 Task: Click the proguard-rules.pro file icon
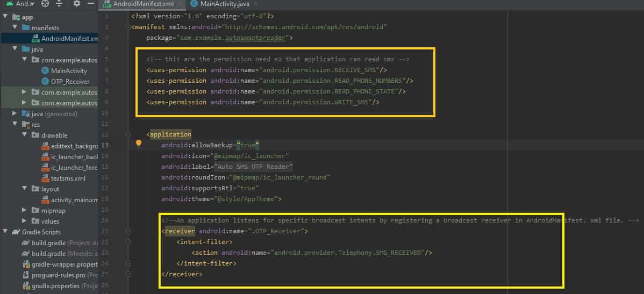pyautogui.click(x=26, y=275)
